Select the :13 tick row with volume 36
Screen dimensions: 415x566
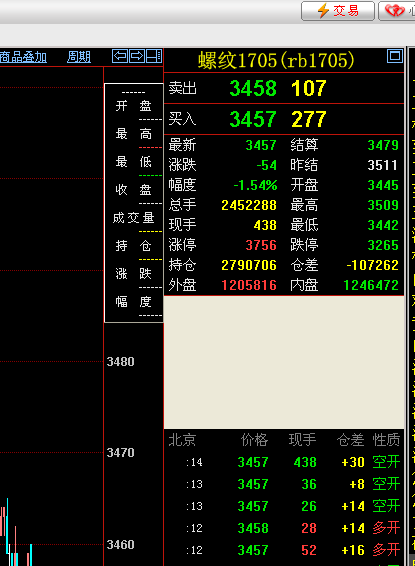pos(284,484)
